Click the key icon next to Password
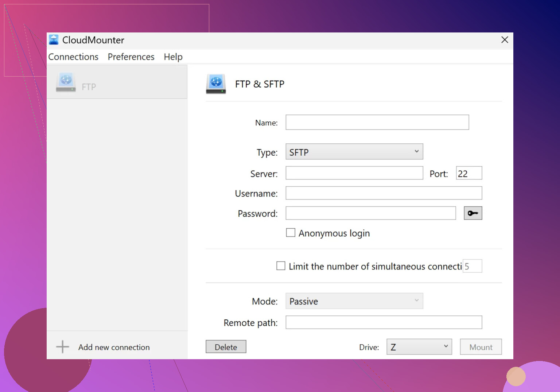This screenshot has height=392, width=560. pos(472,213)
